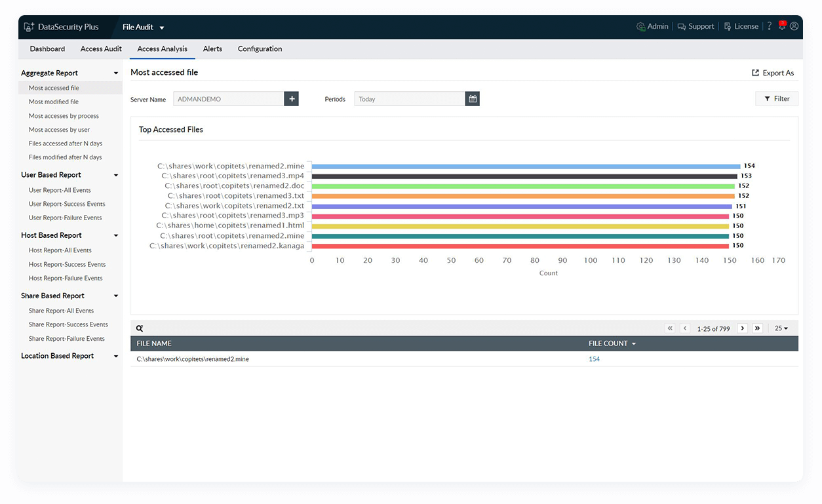
Task: Switch to the Dashboard tab
Action: click(x=47, y=49)
